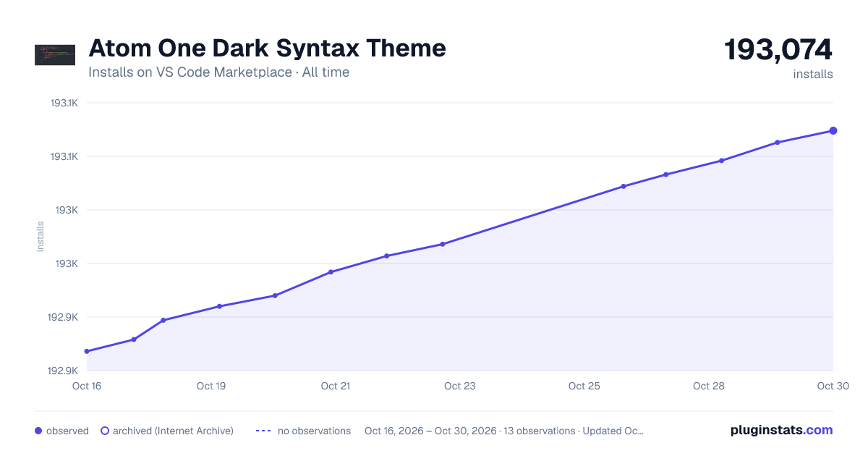Select the data point just after Oct 28

(x=722, y=161)
